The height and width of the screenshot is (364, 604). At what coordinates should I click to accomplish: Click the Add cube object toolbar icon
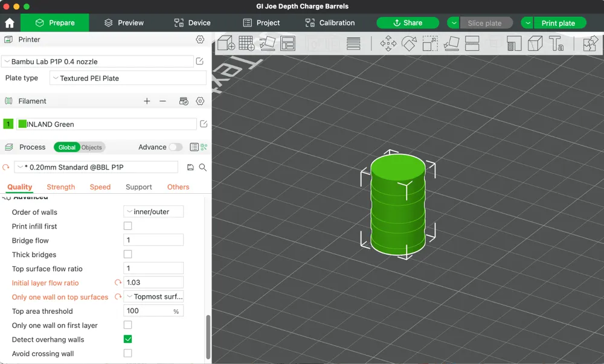pos(226,43)
